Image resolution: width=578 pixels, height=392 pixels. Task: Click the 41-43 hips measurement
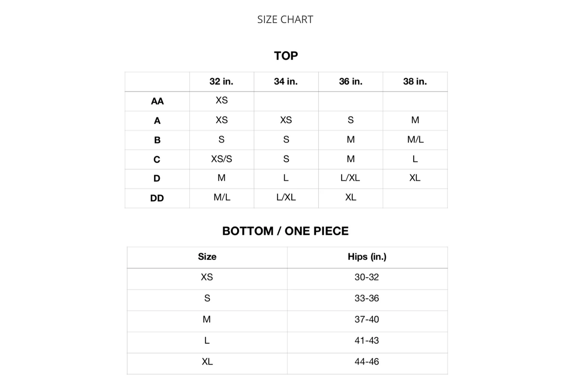pos(367,341)
